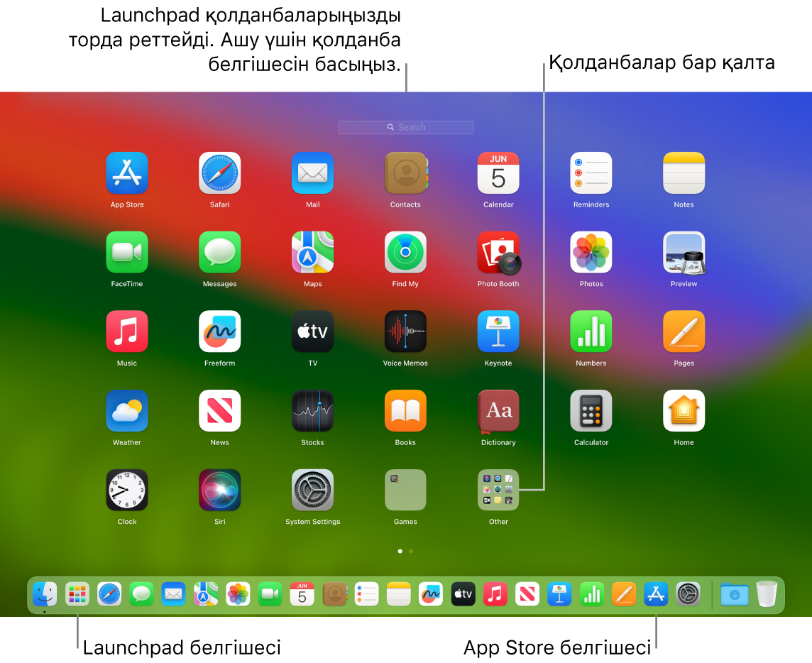Open Maps from the Dock
This screenshot has height=663, width=812.
(x=206, y=594)
